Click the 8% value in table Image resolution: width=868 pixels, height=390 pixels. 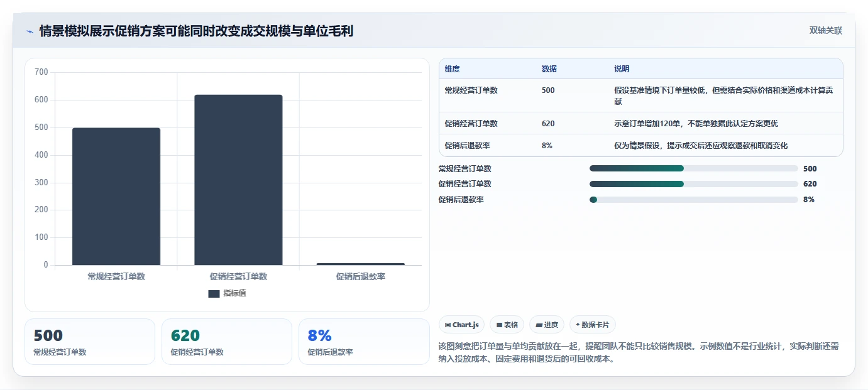(547, 146)
